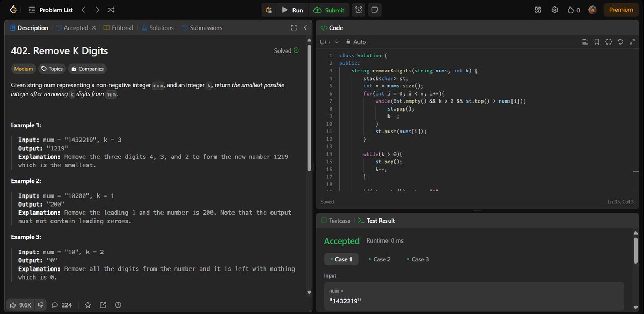Switch to the Editorial tab

pos(118,28)
